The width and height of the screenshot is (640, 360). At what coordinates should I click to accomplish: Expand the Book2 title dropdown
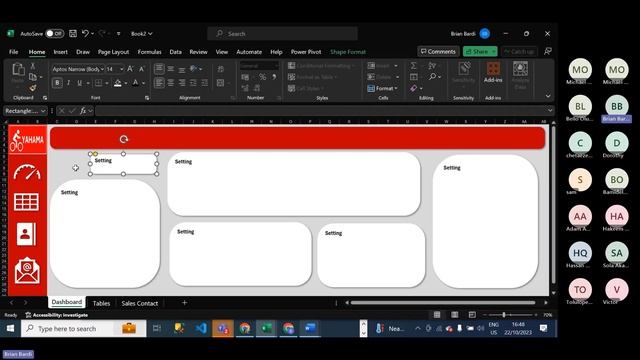click(142, 33)
